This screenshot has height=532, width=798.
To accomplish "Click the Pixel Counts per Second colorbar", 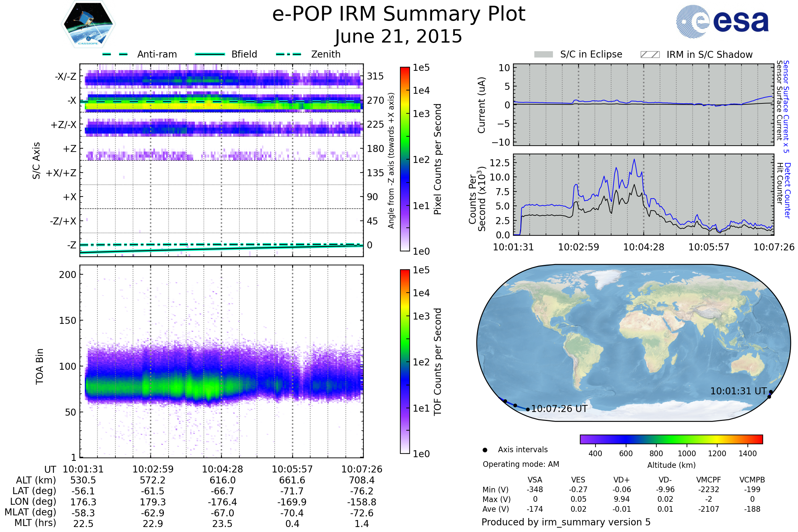I will coord(405,160).
